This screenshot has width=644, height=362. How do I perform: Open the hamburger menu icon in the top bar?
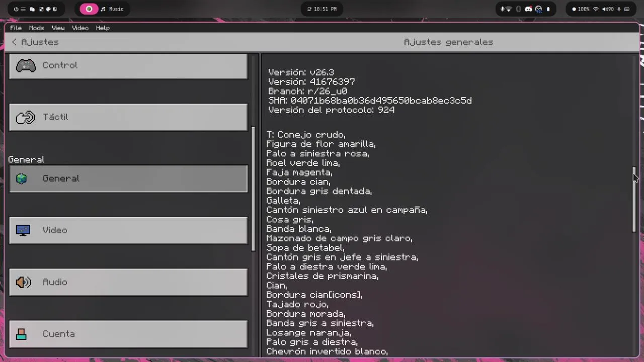click(x=24, y=9)
